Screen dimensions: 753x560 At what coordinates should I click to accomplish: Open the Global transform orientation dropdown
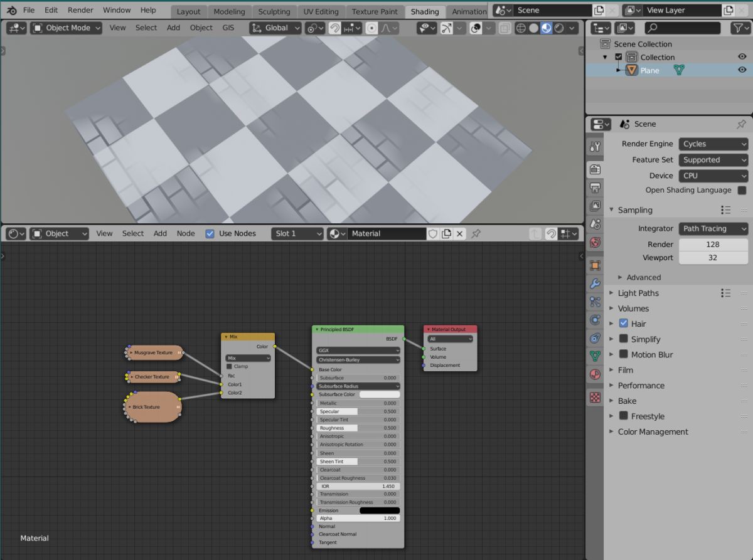[x=275, y=28]
